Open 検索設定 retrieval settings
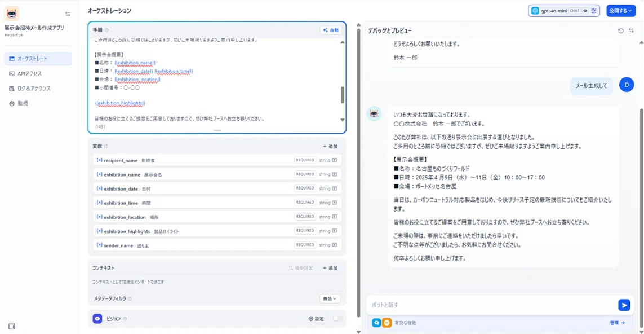The height and width of the screenshot is (334, 644). point(301,268)
